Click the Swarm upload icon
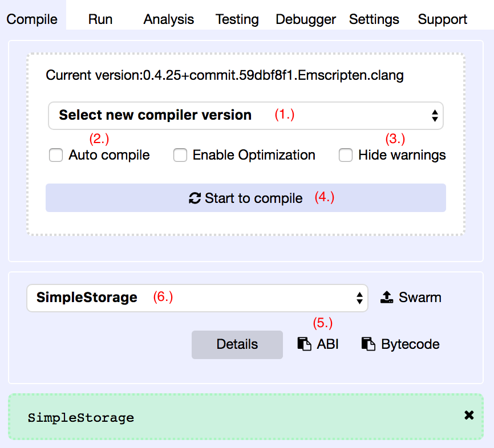The height and width of the screenshot is (448, 494). [387, 298]
